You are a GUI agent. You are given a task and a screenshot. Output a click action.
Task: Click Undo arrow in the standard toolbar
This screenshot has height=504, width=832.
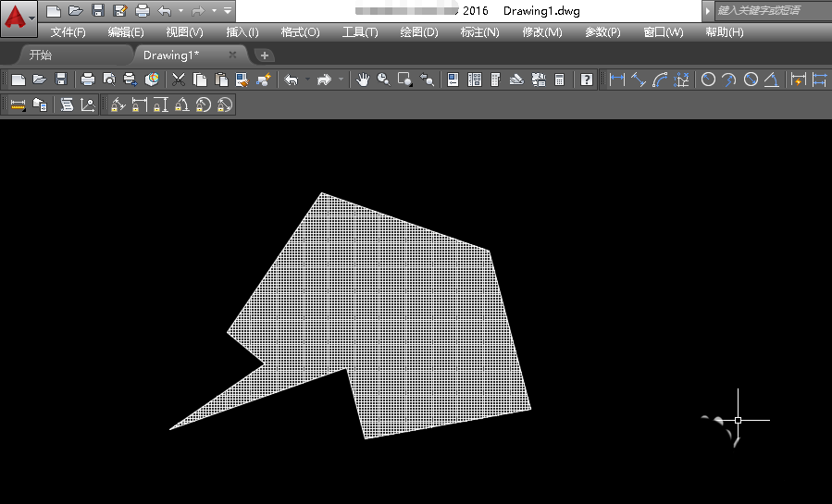(x=291, y=80)
